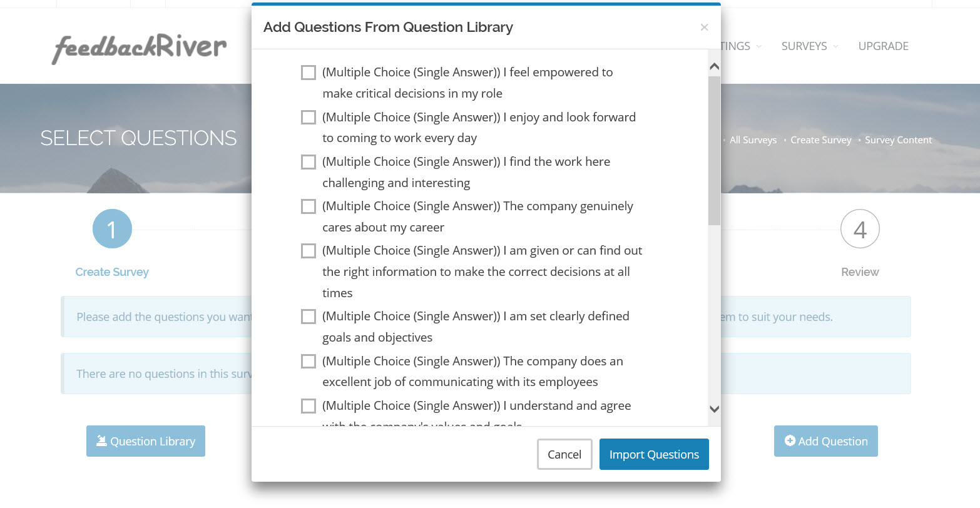Image resolution: width=980 pixels, height=508 pixels.
Task: Open Question Library via its icon button
Action: (146, 441)
